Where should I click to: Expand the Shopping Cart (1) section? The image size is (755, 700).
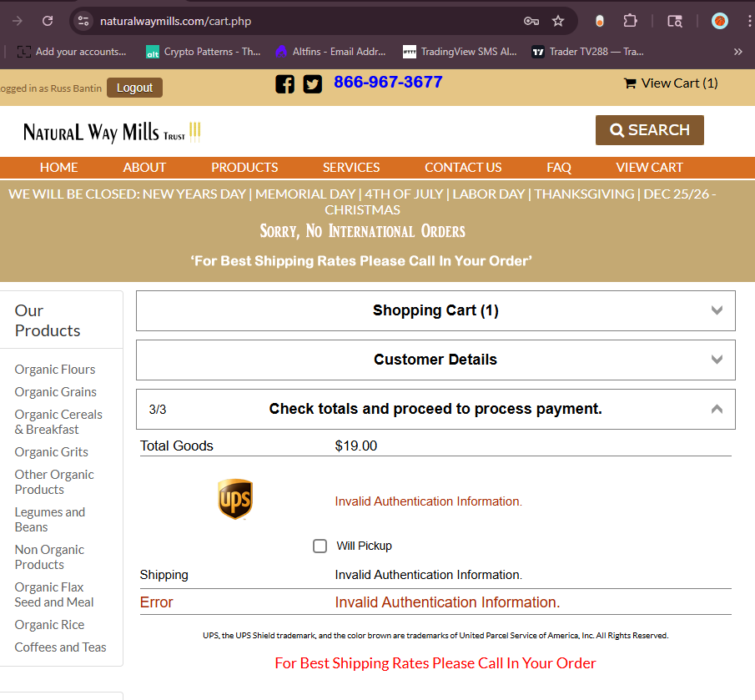(435, 310)
